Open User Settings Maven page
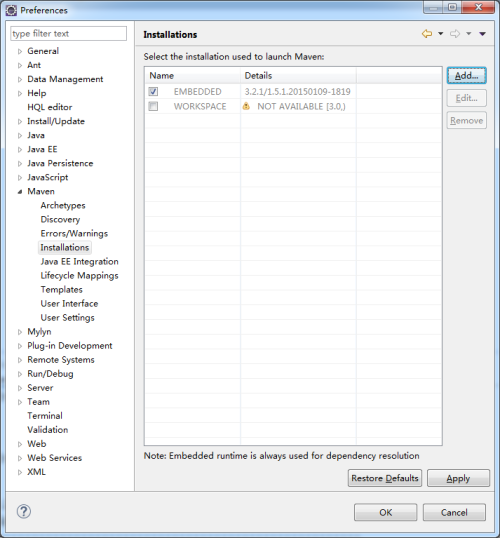 click(x=67, y=318)
